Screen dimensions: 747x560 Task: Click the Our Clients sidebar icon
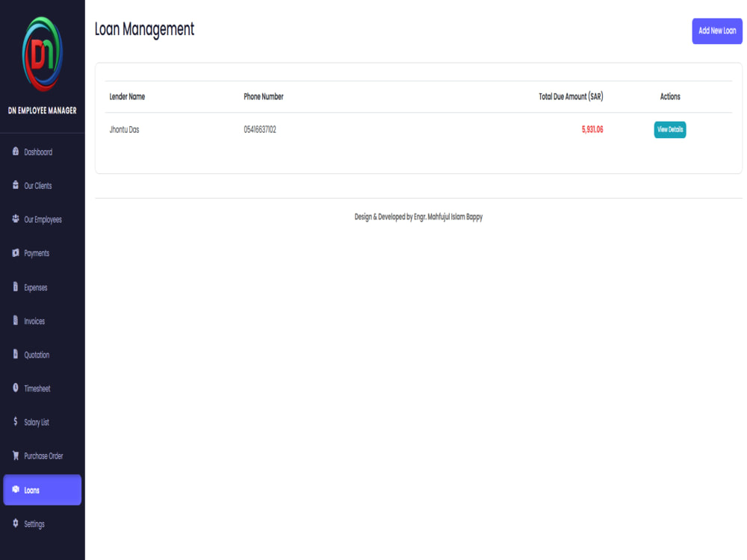pyautogui.click(x=15, y=185)
